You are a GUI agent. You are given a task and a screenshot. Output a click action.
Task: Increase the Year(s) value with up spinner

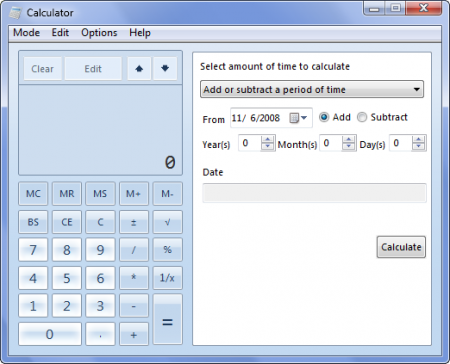click(267, 139)
